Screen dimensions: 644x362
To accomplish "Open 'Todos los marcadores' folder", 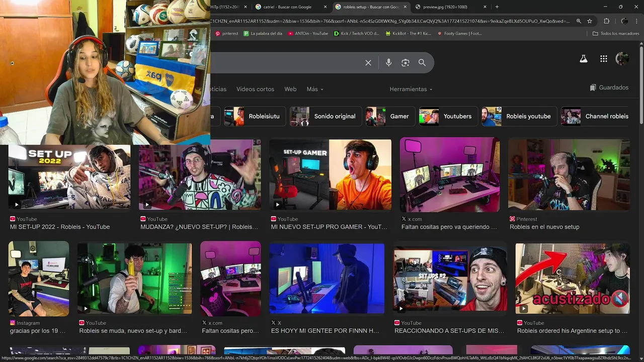I will 615,34.
